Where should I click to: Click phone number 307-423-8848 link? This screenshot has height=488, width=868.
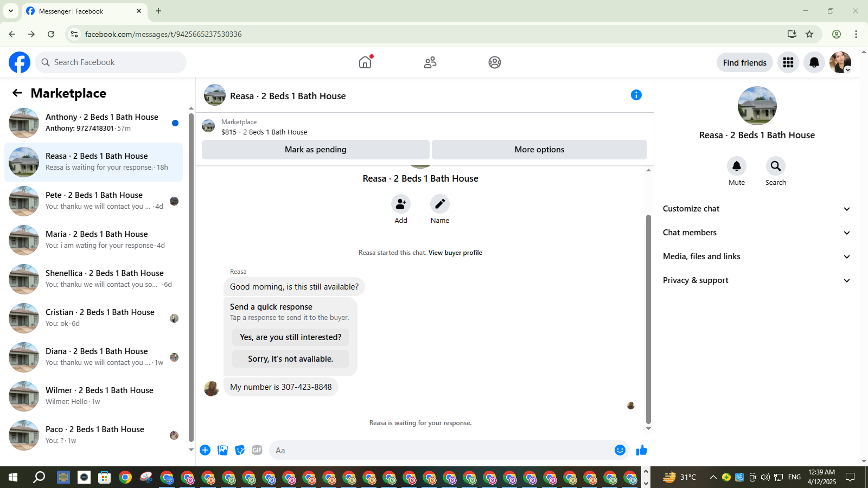tap(307, 387)
